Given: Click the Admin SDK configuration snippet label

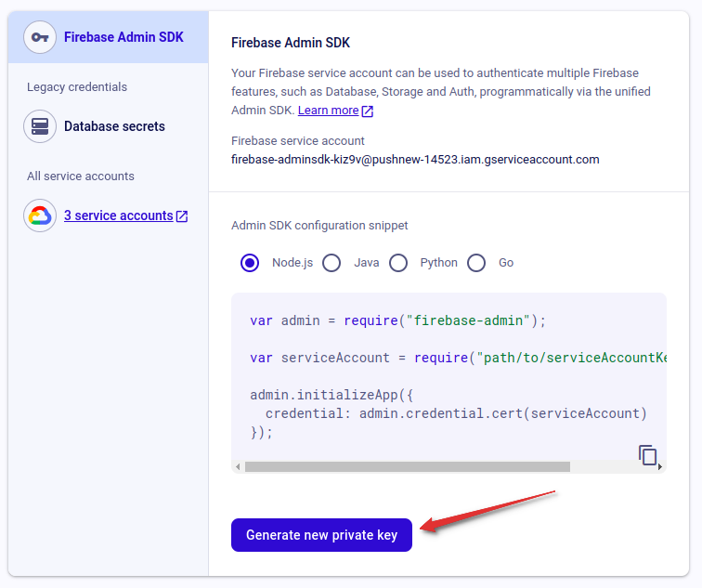Looking at the screenshot, I should [319, 225].
